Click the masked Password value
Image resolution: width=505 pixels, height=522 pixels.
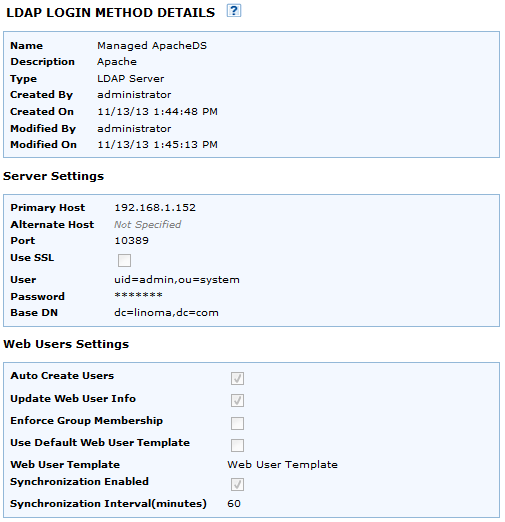tap(138, 295)
